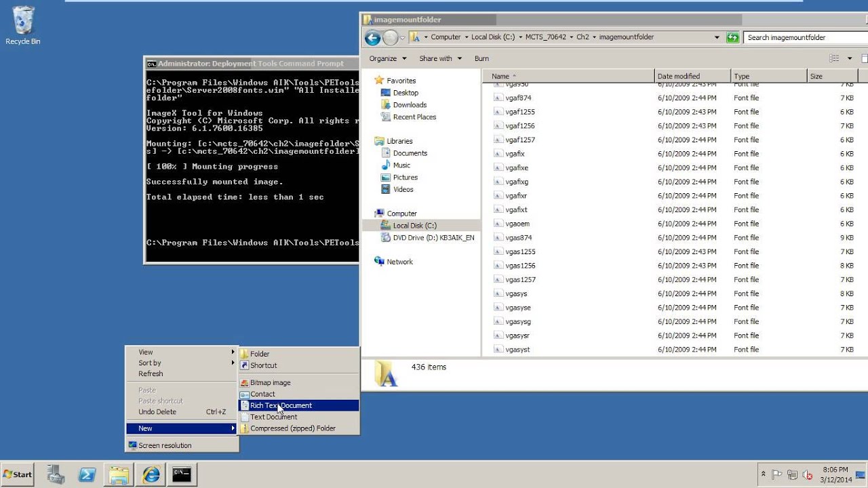This screenshot has width=868, height=488.
Task: Select Rich Text Document in New submenu
Action: [x=299, y=405]
